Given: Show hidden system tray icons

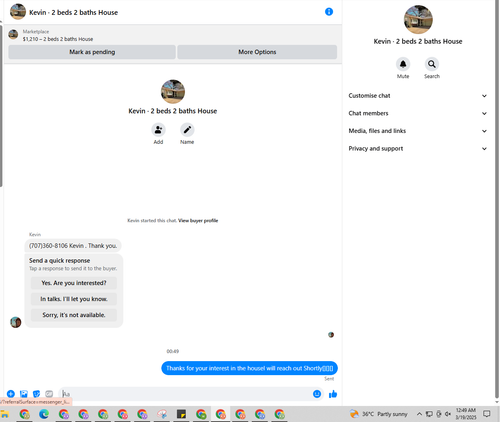Looking at the screenshot, I should click(419, 414).
